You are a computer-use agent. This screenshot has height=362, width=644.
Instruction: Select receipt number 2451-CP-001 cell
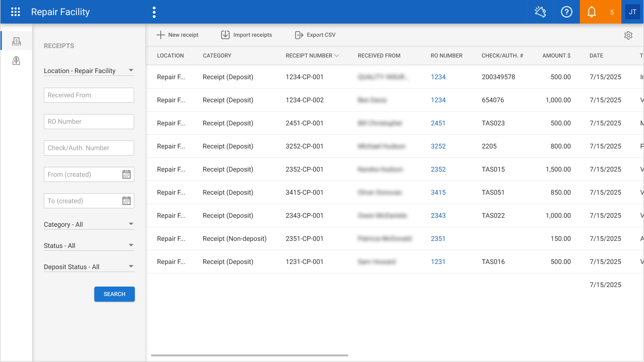305,123
